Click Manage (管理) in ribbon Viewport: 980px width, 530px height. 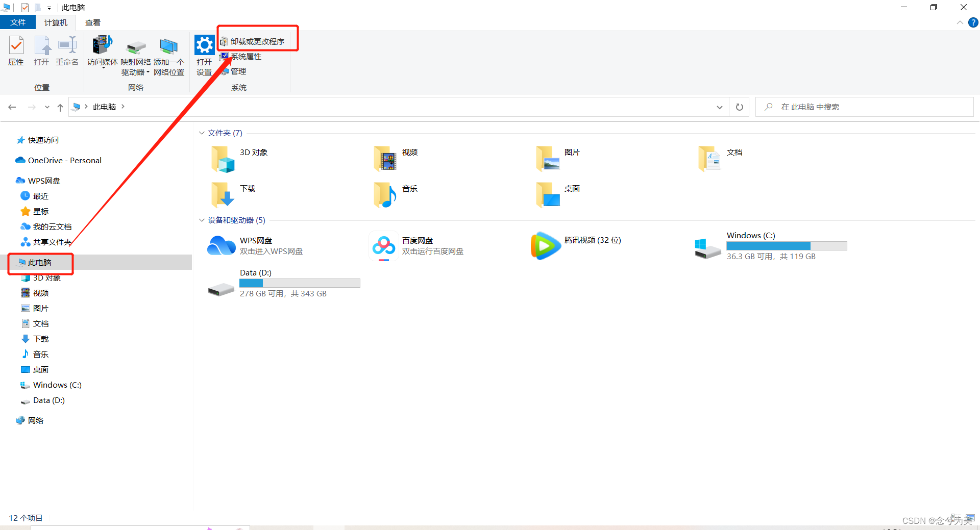(234, 71)
